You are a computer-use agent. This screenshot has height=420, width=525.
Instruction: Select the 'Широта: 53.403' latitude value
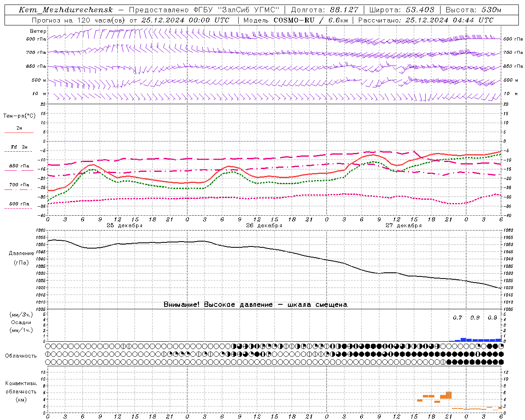point(402,10)
